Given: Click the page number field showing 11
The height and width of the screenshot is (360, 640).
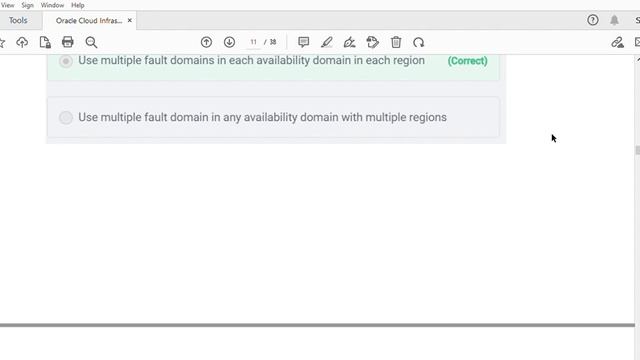Looking at the screenshot, I should point(253,42).
